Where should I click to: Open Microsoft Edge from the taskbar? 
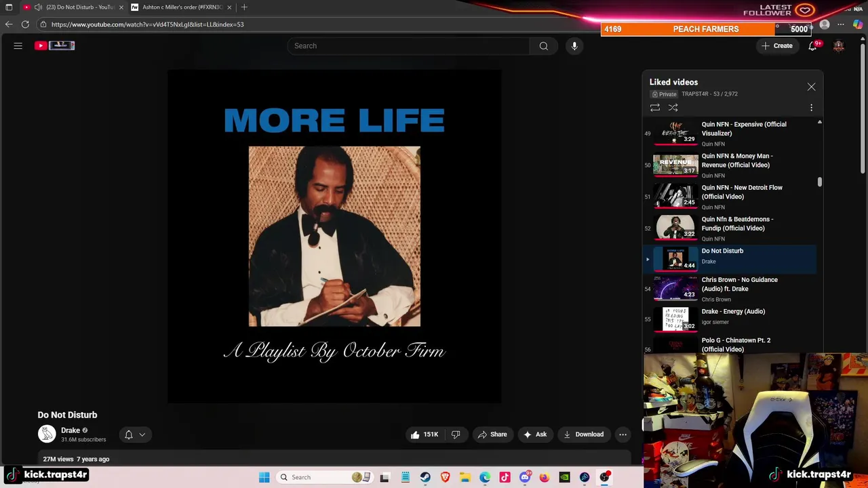click(485, 477)
